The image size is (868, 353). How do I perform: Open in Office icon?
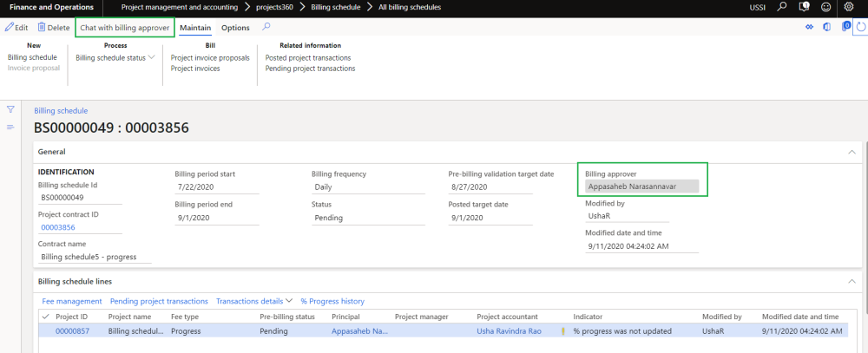pos(827,27)
